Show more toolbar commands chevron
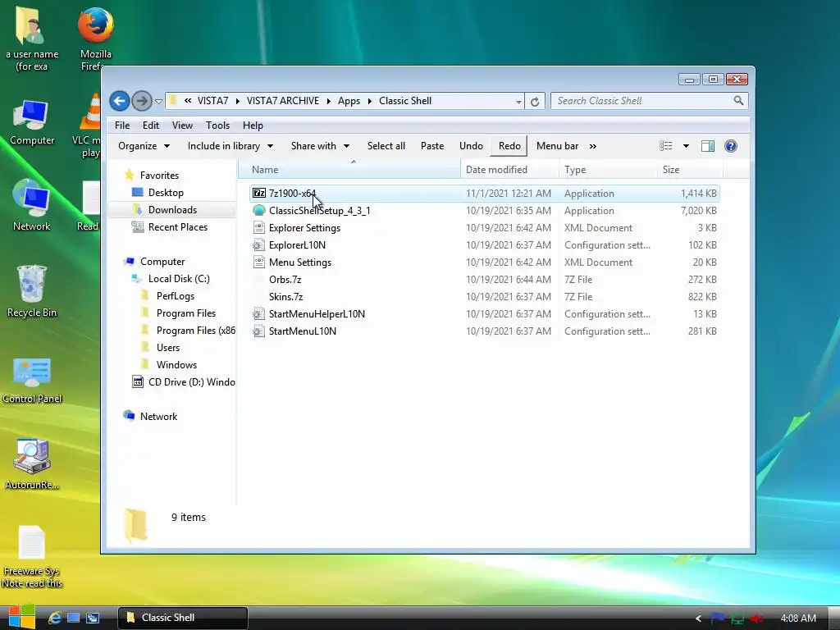The width and height of the screenshot is (840, 630). (593, 146)
